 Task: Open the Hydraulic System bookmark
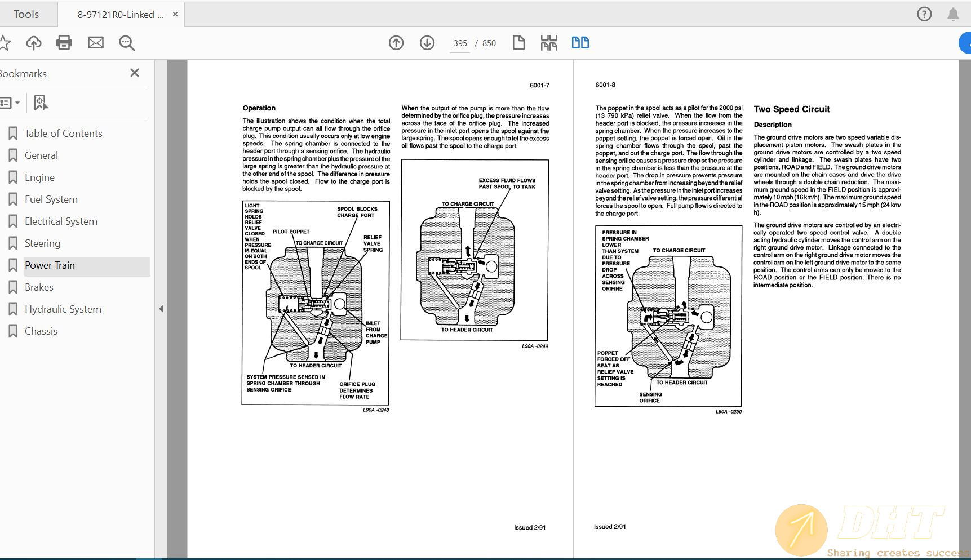[63, 309]
